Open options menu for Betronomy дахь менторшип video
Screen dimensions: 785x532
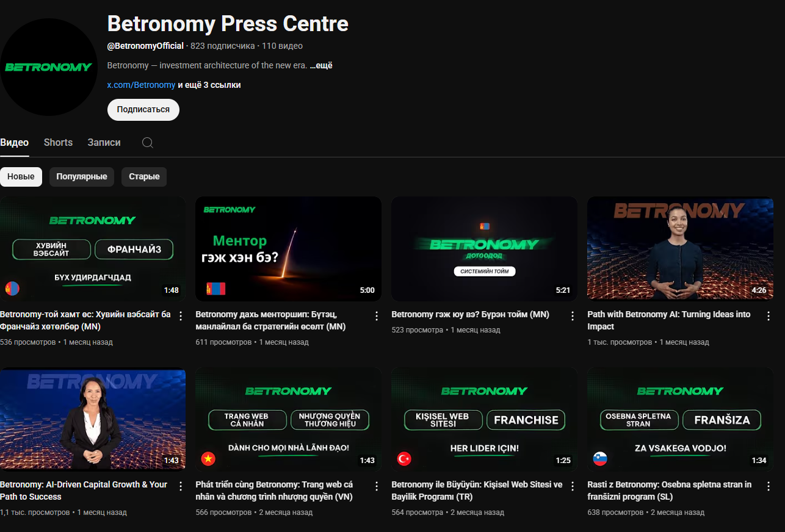[x=376, y=315]
